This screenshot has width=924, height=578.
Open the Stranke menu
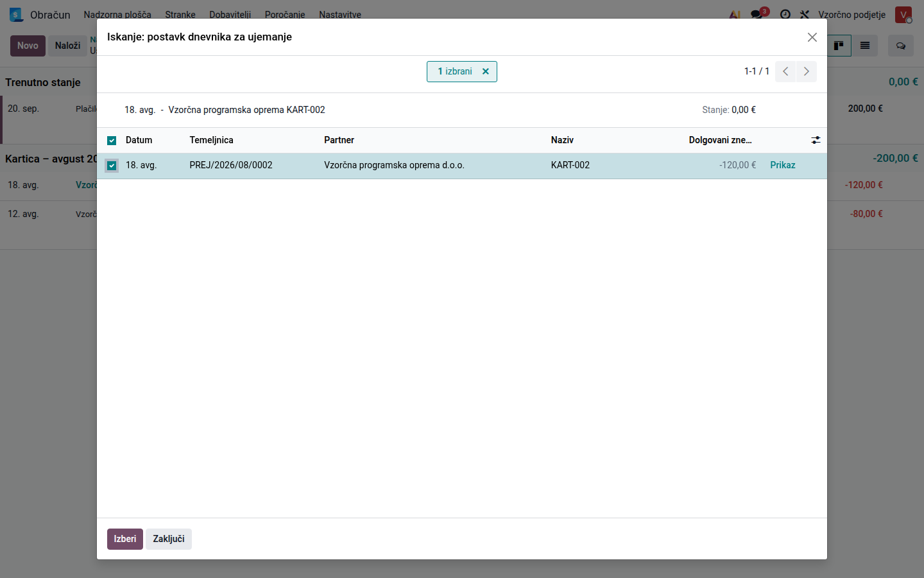pos(180,14)
